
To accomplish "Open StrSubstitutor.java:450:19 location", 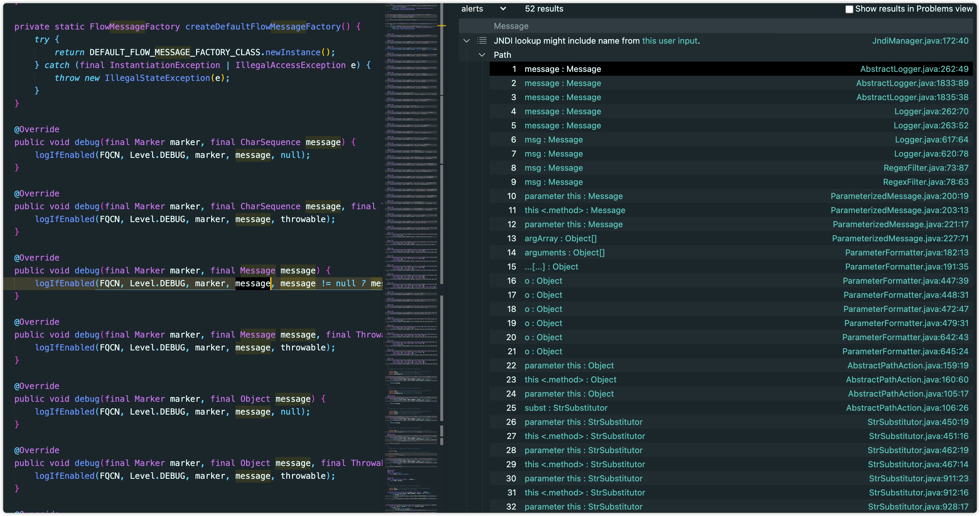I will coord(918,422).
